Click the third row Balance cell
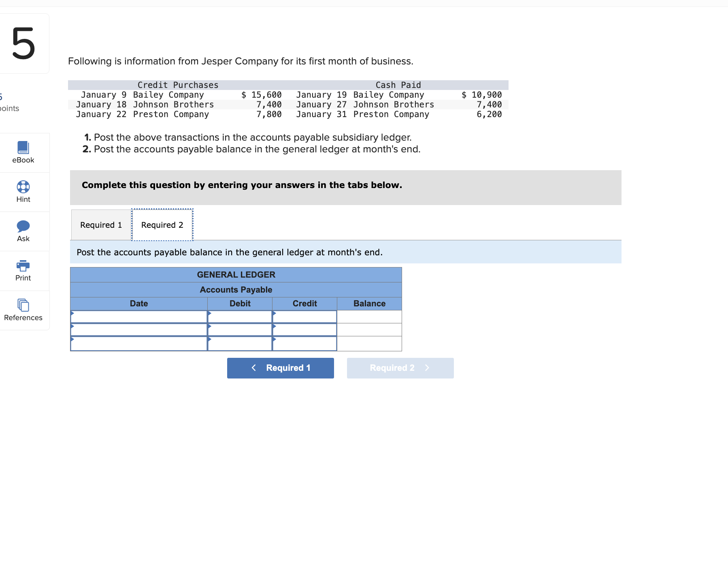 click(x=369, y=344)
